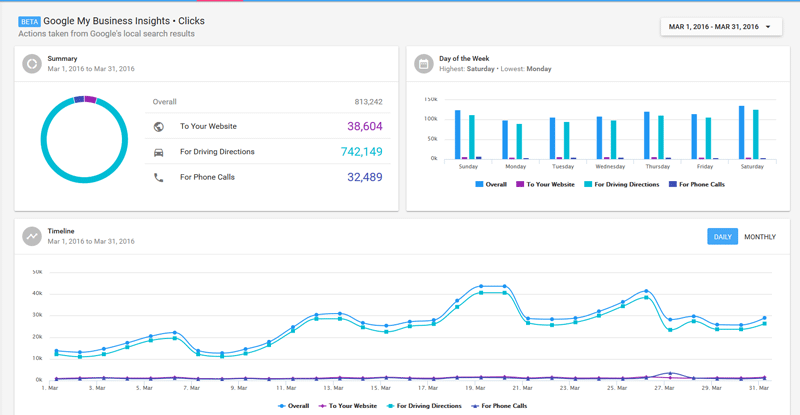The width and height of the screenshot is (800, 415).
Task: Click the Overall data point at 31. Mar
Action: click(764, 318)
